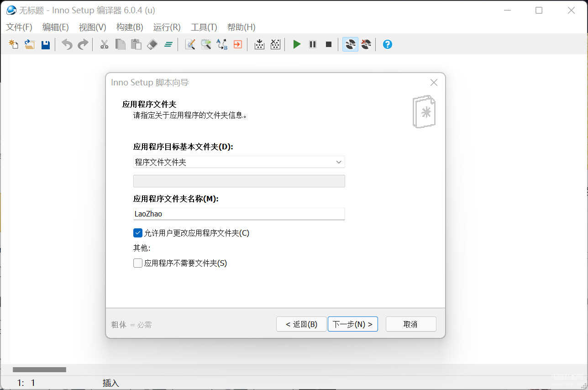Click the orange Go to line icon
The height and width of the screenshot is (390, 588).
click(237, 44)
